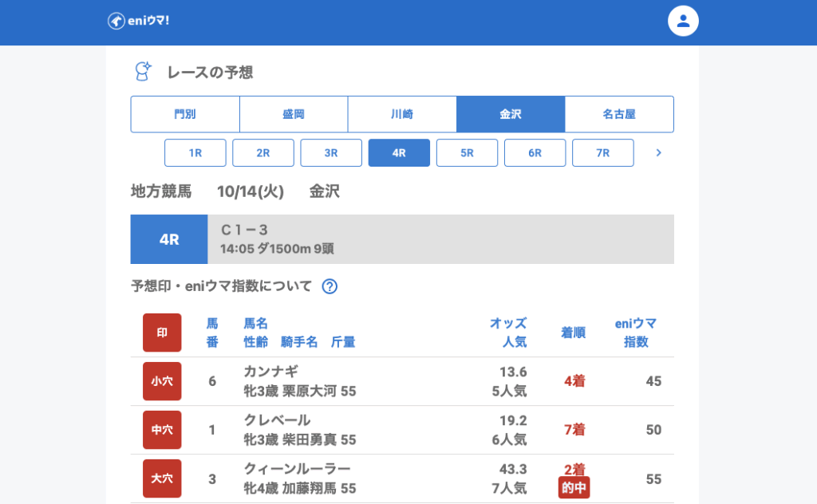Click the race prediction mascot icon
The width and height of the screenshot is (817, 504).
pos(143,72)
